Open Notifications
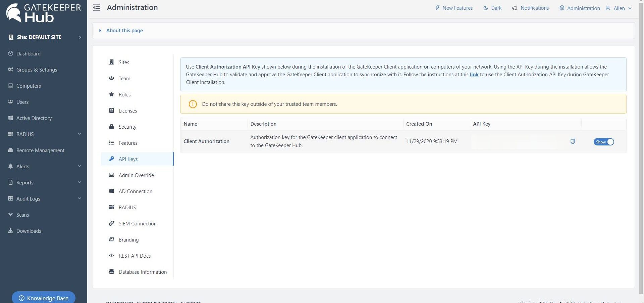 click(x=530, y=8)
